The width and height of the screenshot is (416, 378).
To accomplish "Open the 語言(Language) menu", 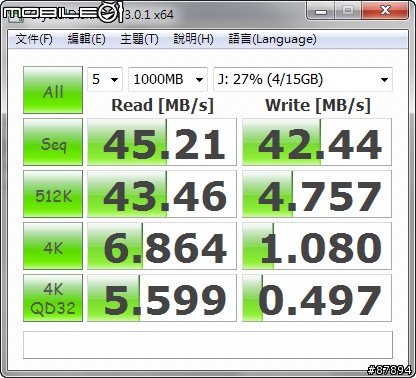I will pos(272,39).
